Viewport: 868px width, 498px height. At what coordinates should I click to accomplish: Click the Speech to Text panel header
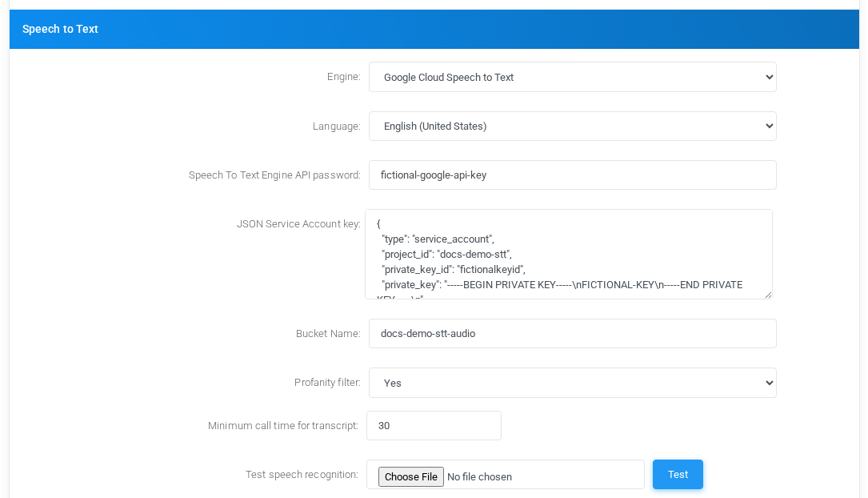click(x=434, y=30)
